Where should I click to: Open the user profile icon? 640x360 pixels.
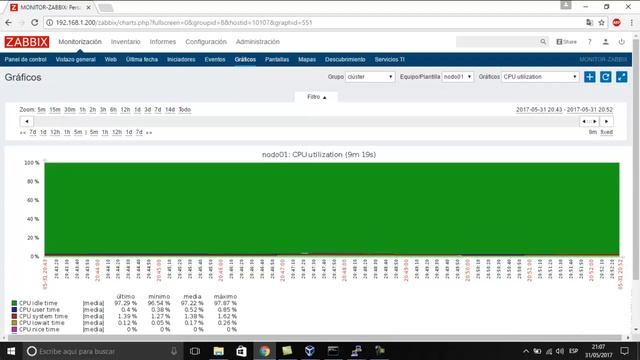(606, 42)
